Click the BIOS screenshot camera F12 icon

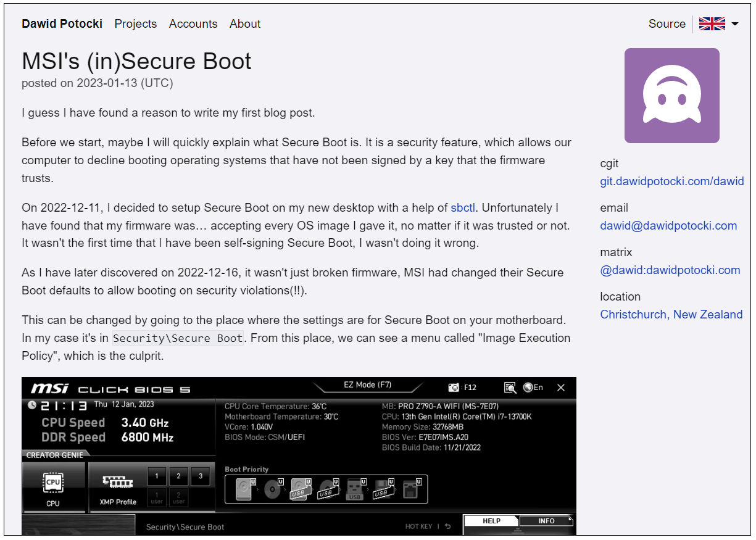(454, 388)
